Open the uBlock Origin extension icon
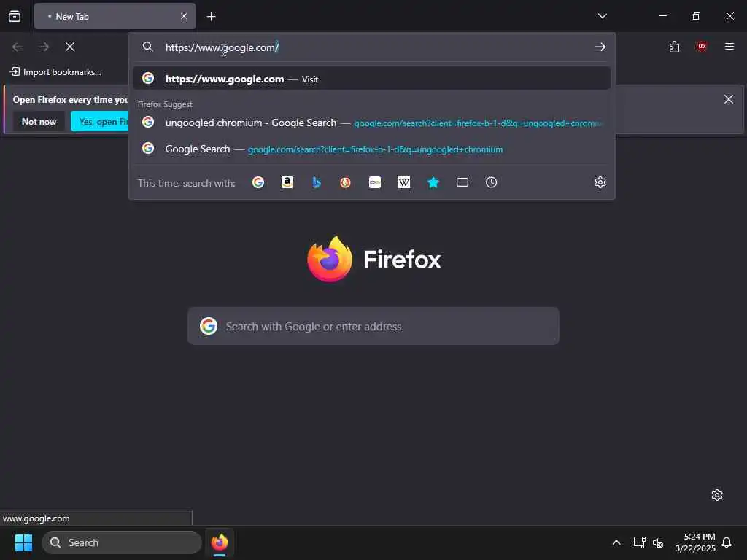Viewport: 747px width, 560px height. click(x=701, y=47)
